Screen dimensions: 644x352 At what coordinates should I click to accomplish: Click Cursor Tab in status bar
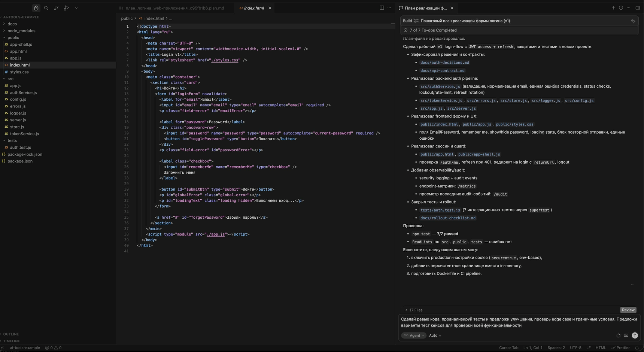click(508, 348)
